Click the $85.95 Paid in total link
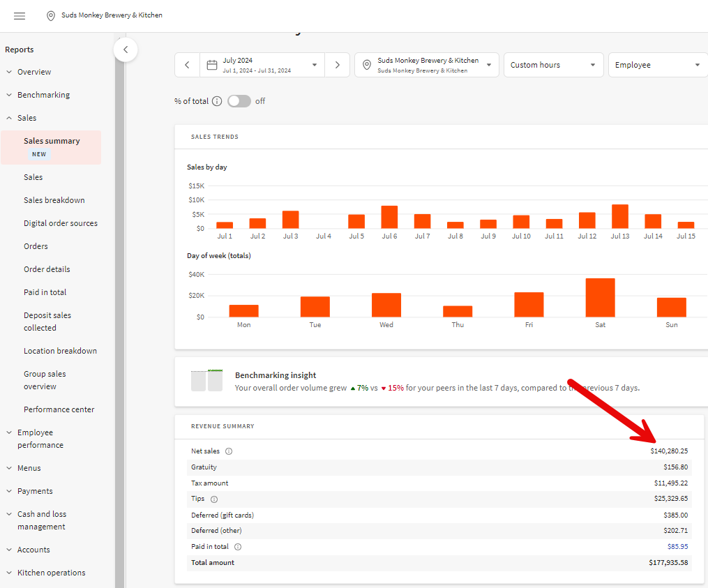The image size is (708, 588). (x=676, y=547)
